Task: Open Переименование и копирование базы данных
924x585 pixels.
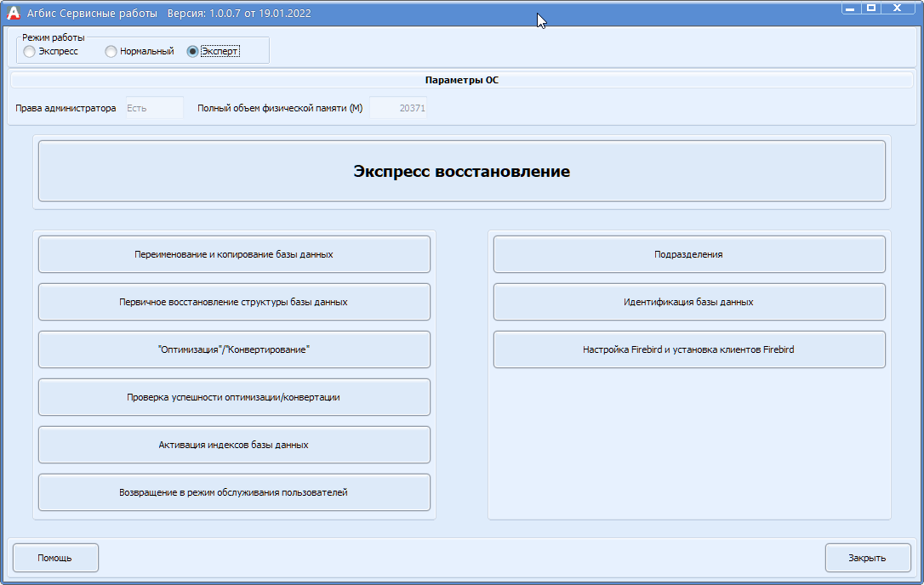Action: (234, 253)
